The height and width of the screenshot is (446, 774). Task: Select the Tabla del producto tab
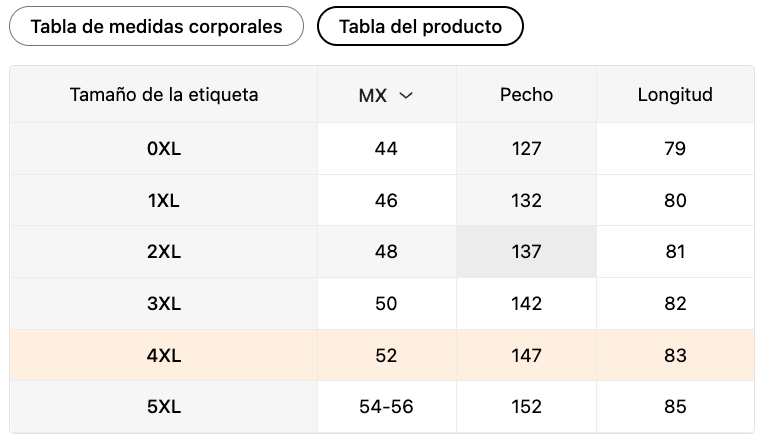click(420, 26)
